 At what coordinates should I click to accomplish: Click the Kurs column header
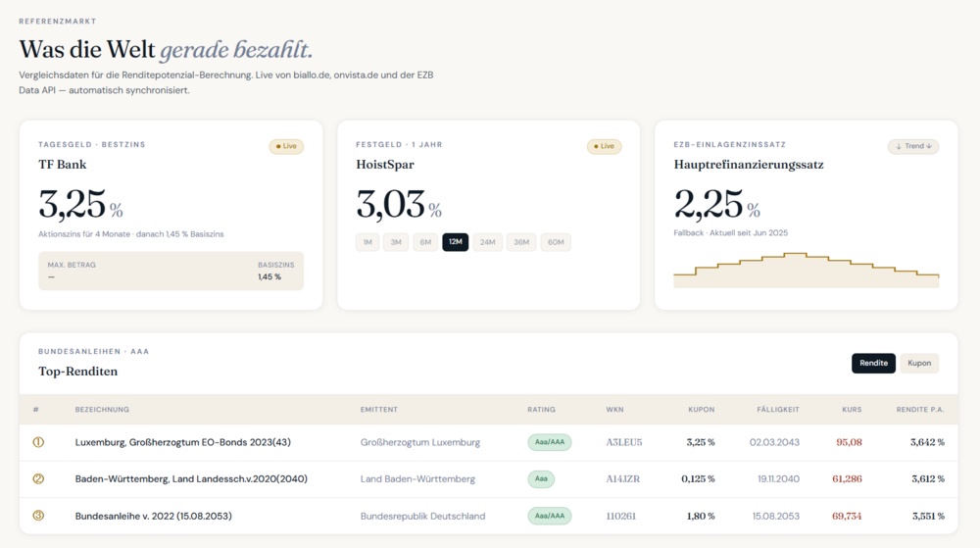(852, 410)
